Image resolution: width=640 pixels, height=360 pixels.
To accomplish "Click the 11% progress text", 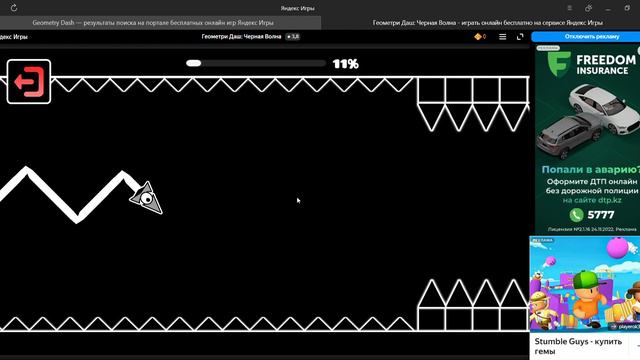I will click(x=346, y=64).
